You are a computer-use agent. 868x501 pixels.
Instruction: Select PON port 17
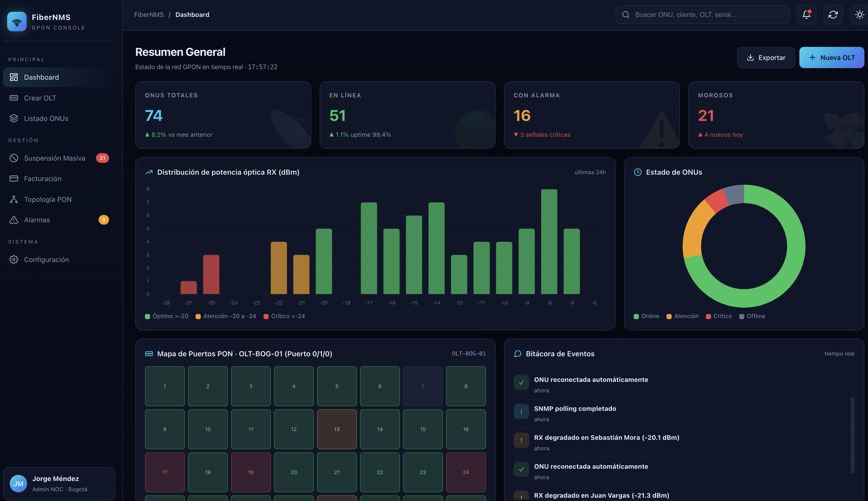(165, 472)
